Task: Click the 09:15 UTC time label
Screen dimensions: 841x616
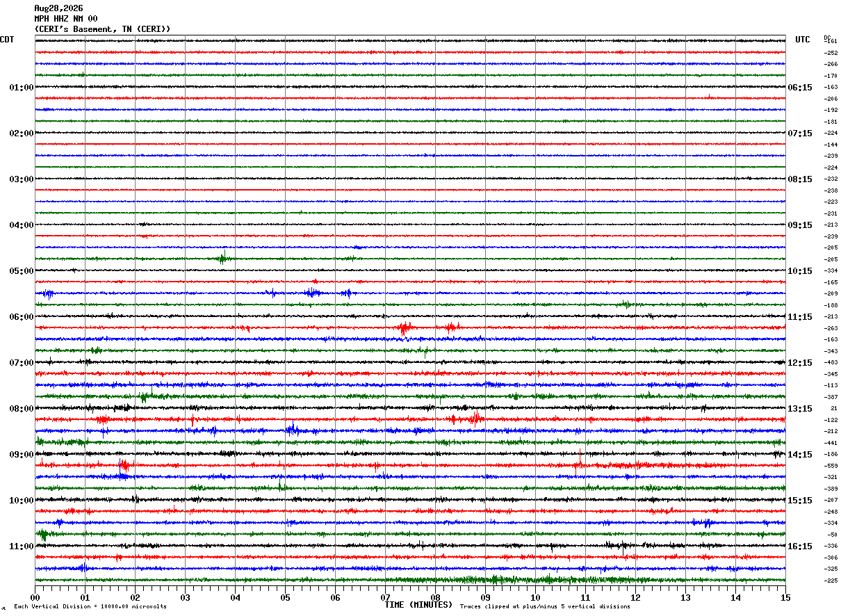Action: 800,225
